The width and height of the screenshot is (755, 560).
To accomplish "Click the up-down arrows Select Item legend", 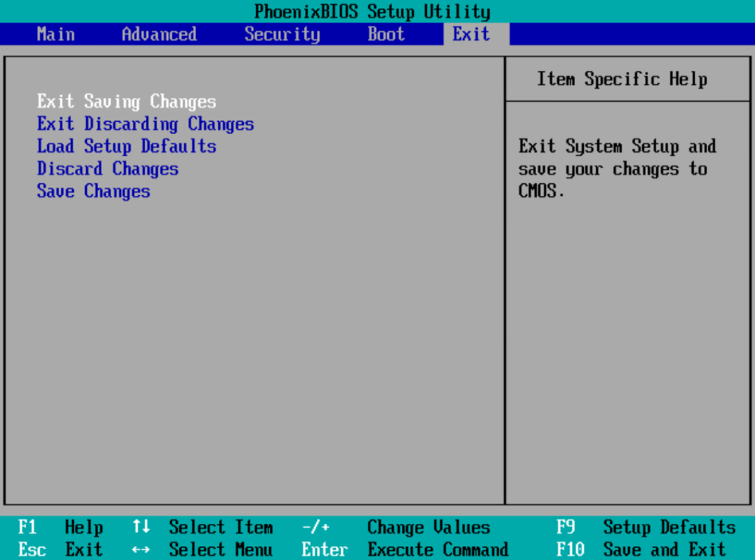I will pos(203,528).
